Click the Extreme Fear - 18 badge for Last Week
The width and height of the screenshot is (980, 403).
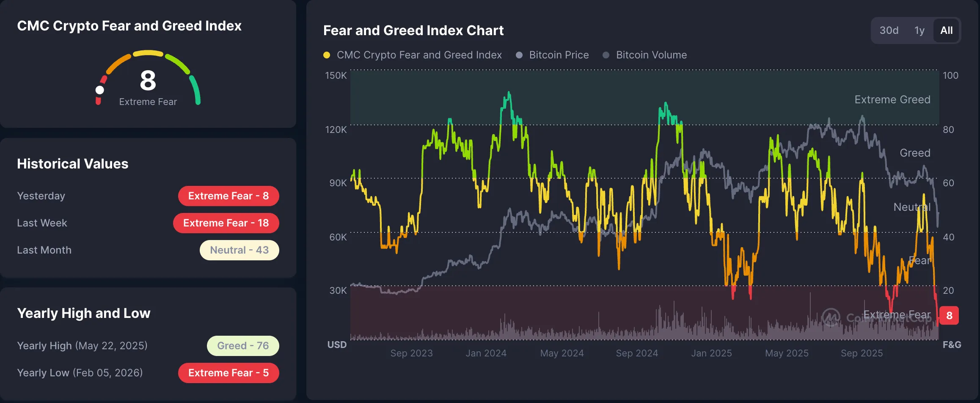(226, 223)
